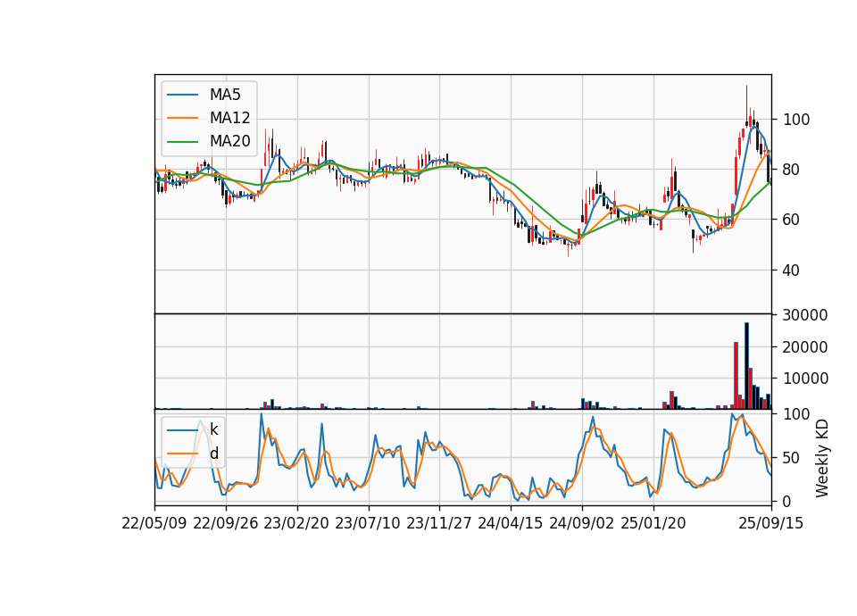Click the volume axis value 30000

(805, 315)
